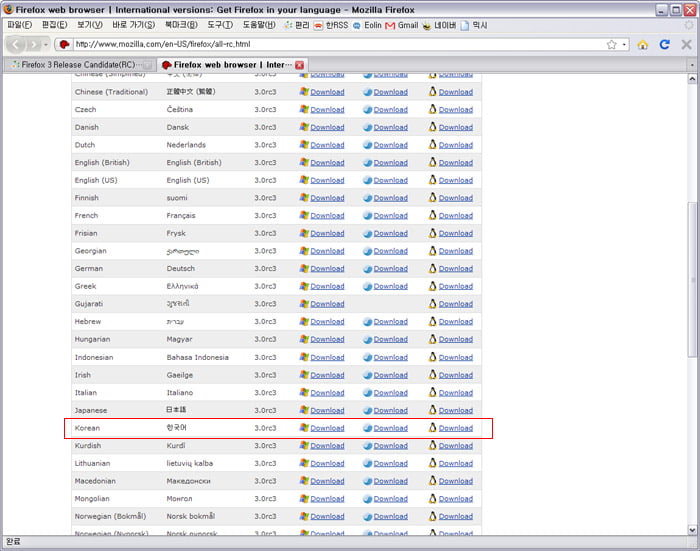Click the Windows icon in the Czech row
The image size is (700, 551).
tap(304, 109)
